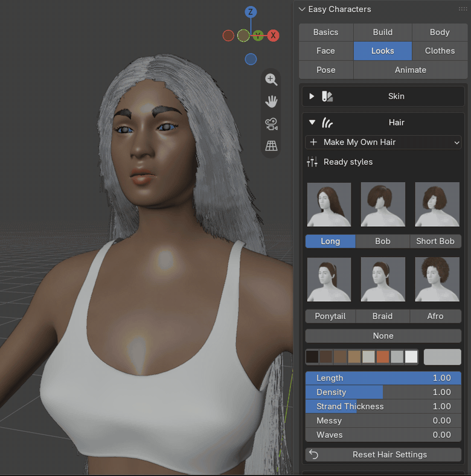
Task: Click the Bob hair preview thumbnail
Action: click(x=383, y=205)
